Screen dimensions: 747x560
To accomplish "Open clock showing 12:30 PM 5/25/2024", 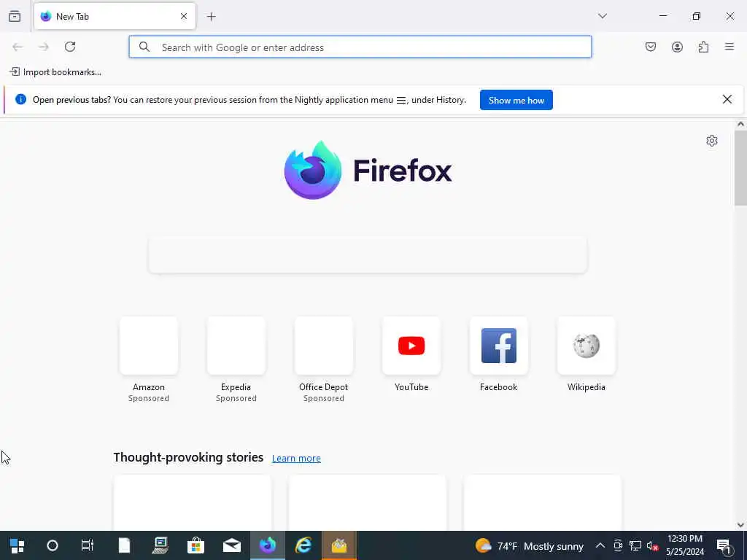I will (685, 545).
